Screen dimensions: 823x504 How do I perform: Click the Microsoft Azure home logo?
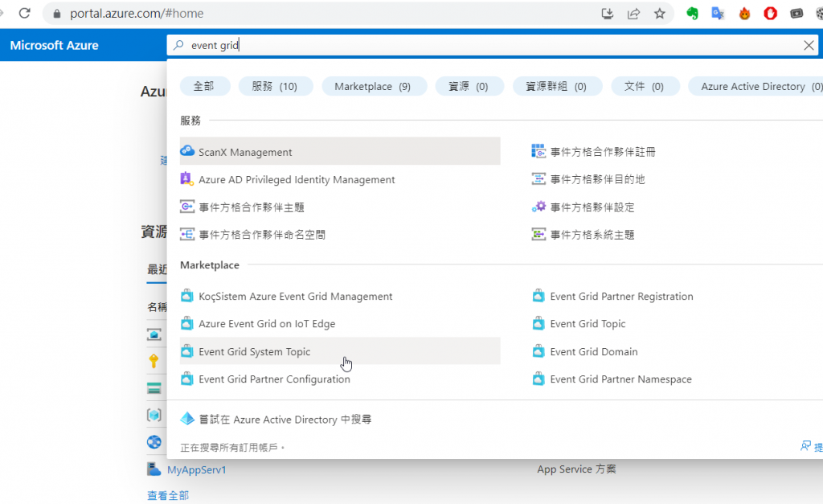(x=54, y=45)
